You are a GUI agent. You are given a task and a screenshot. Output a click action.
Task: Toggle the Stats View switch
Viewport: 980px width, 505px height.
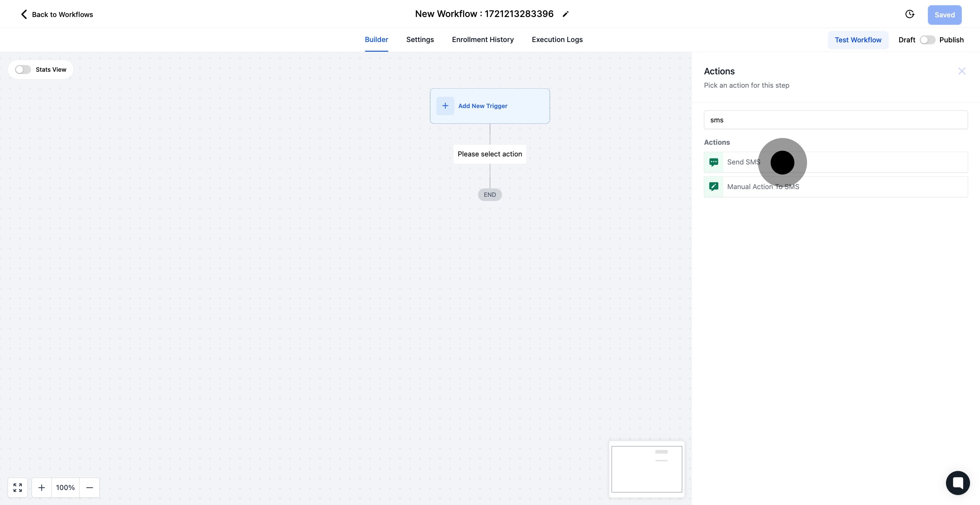(x=23, y=70)
